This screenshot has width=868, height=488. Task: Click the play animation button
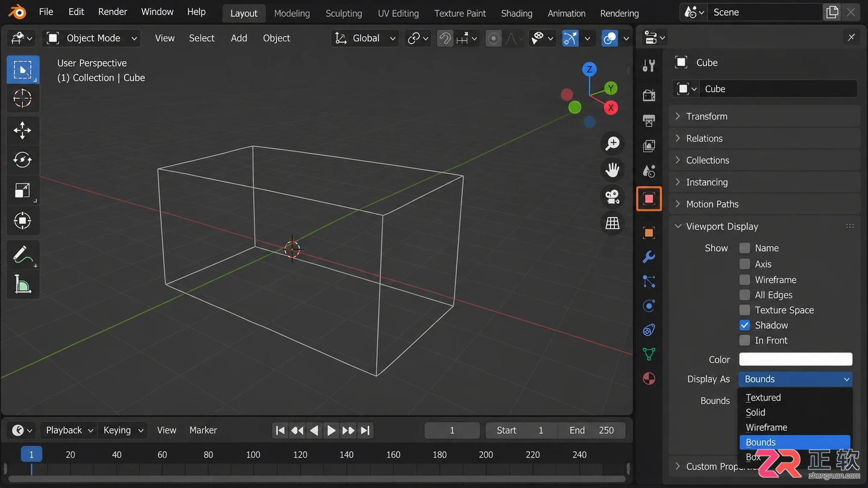tap(331, 430)
